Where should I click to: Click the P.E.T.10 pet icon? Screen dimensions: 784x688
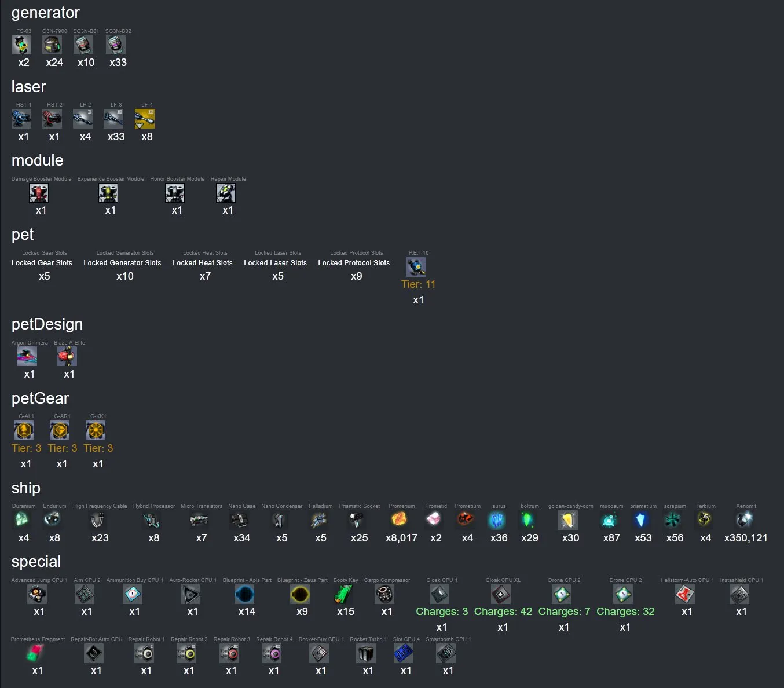[416, 267]
